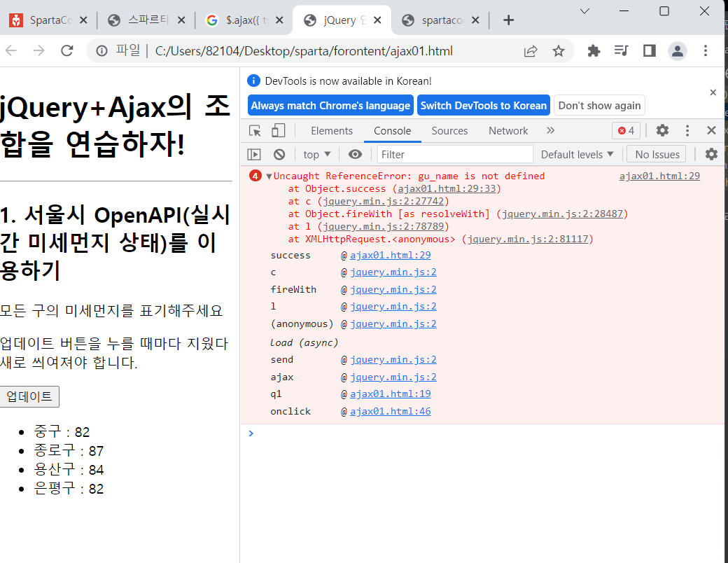Open the ajax01.html:29:33 link in stack
The image size is (728, 563).
[447, 188]
